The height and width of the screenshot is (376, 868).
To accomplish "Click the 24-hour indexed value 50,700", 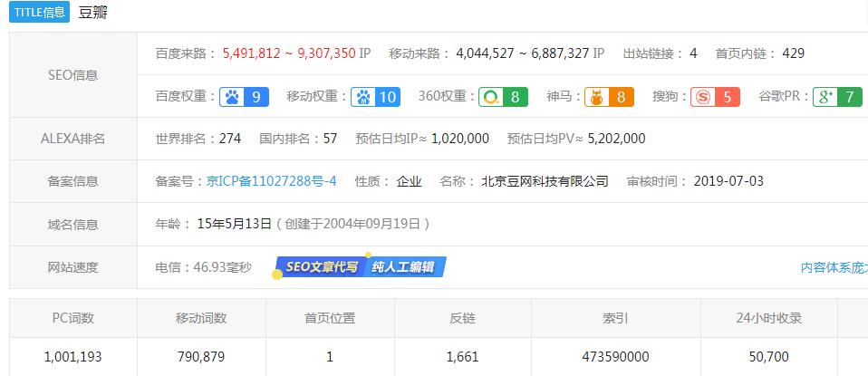I will click(769, 357).
